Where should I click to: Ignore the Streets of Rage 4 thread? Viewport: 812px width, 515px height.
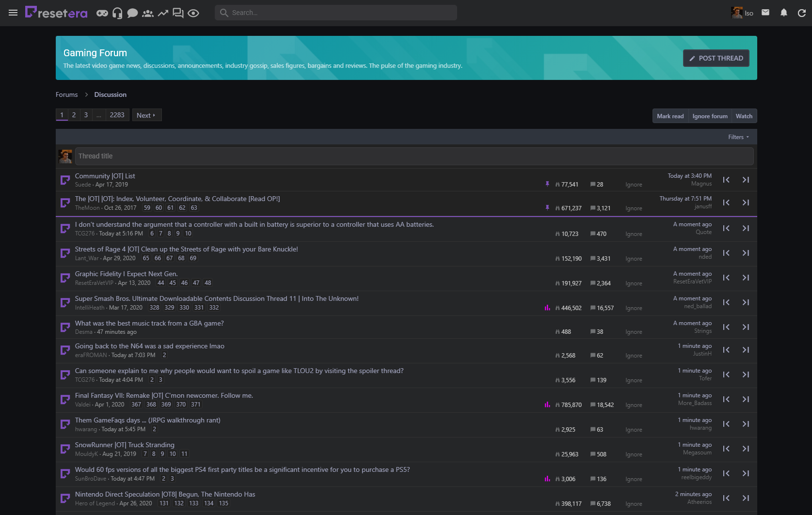coord(634,259)
